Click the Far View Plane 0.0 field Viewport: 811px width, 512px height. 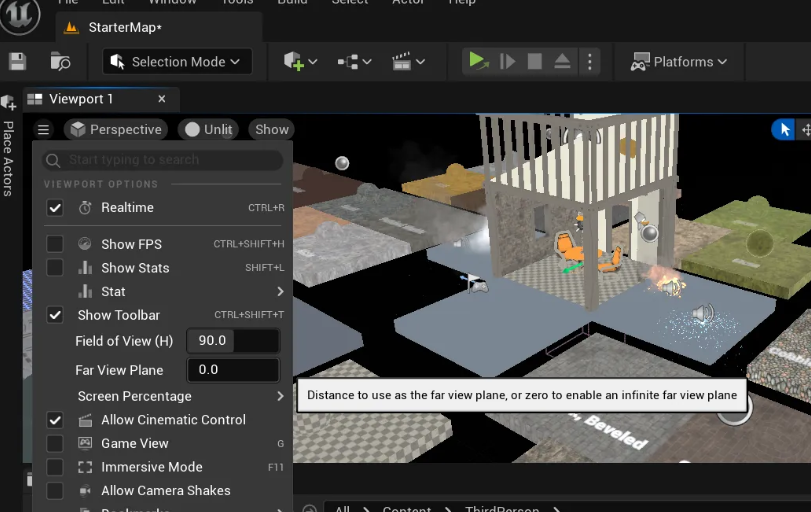point(233,370)
